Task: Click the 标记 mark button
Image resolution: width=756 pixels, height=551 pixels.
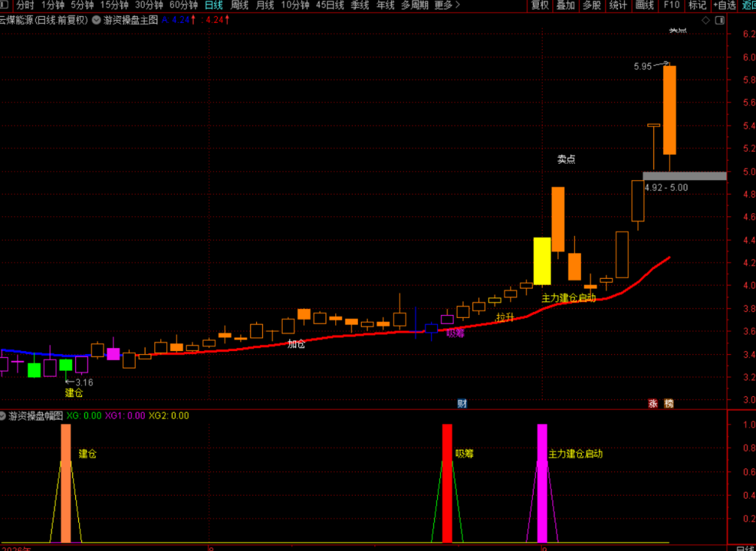Action: click(697, 5)
